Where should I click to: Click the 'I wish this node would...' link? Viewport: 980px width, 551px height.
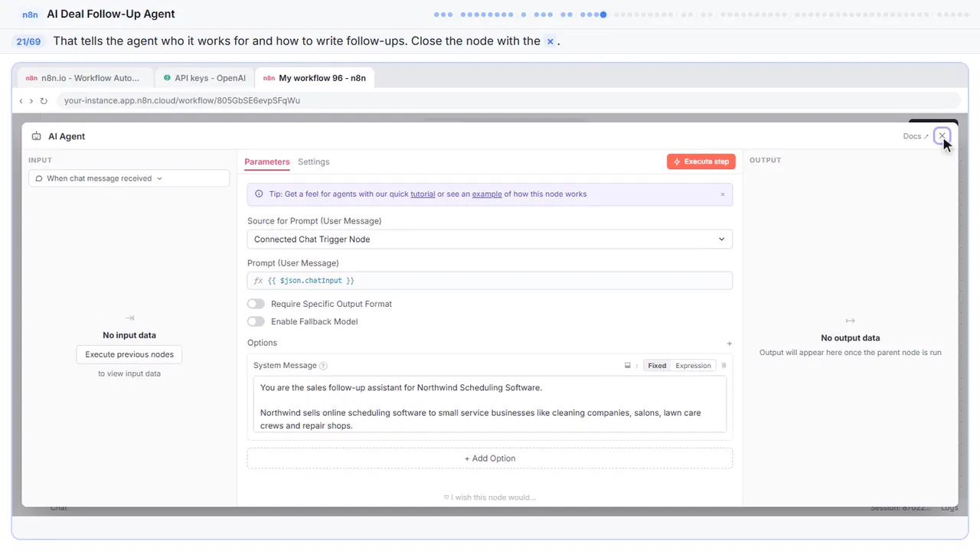490,497
